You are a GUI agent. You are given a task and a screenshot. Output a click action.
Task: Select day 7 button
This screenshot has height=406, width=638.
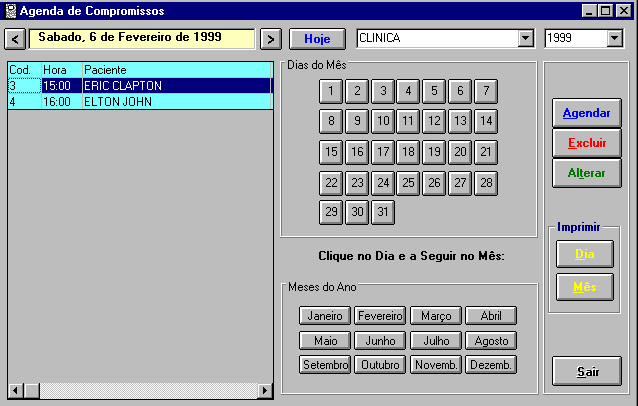tap(486, 91)
